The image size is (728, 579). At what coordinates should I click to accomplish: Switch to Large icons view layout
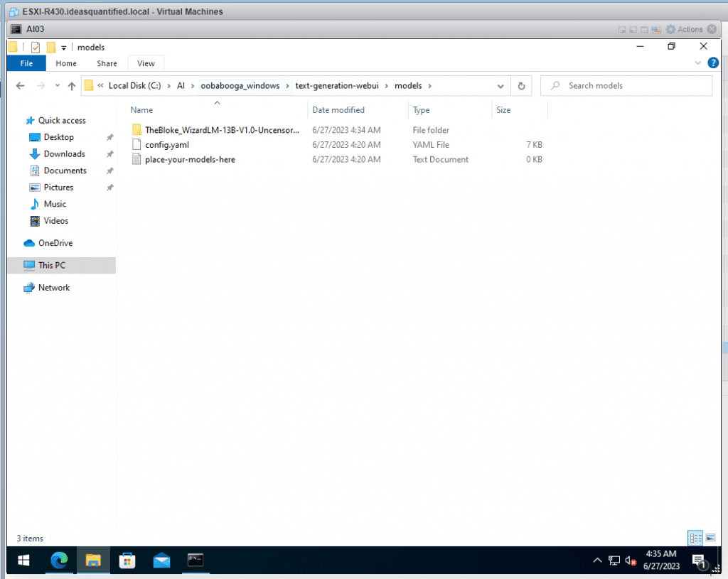710,539
